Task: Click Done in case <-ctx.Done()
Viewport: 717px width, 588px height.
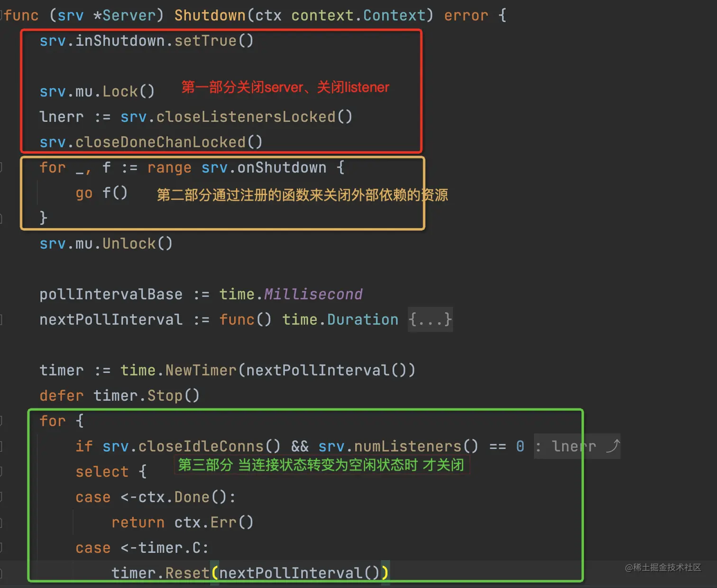Action: click(192, 497)
